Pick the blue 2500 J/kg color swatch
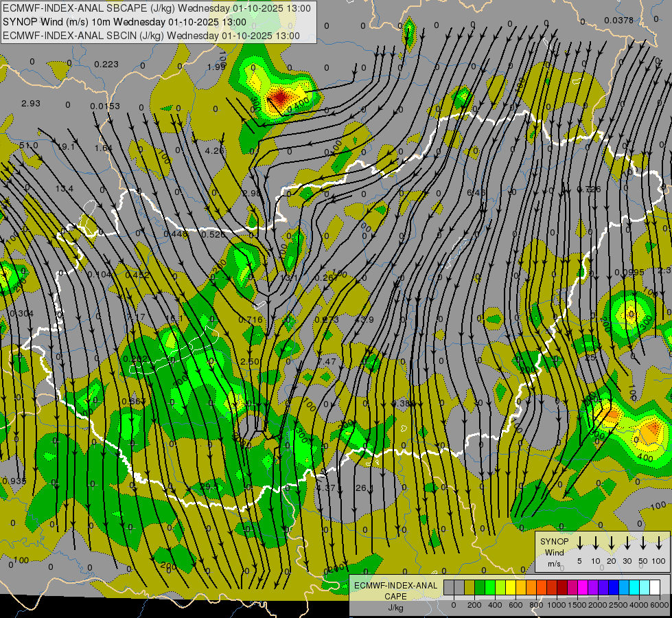Viewport: 672px width, 618px height. point(614,588)
